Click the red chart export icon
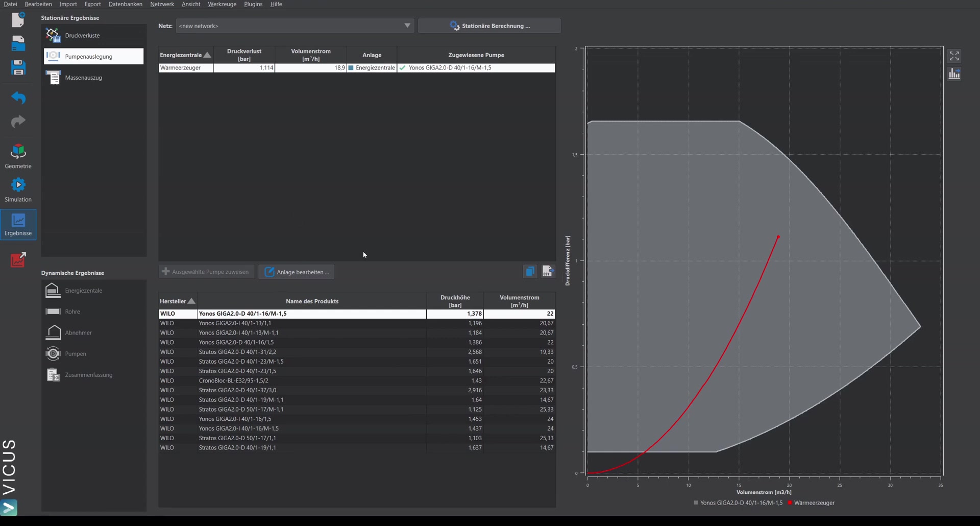This screenshot has height=526, width=980. (x=18, y=259)
